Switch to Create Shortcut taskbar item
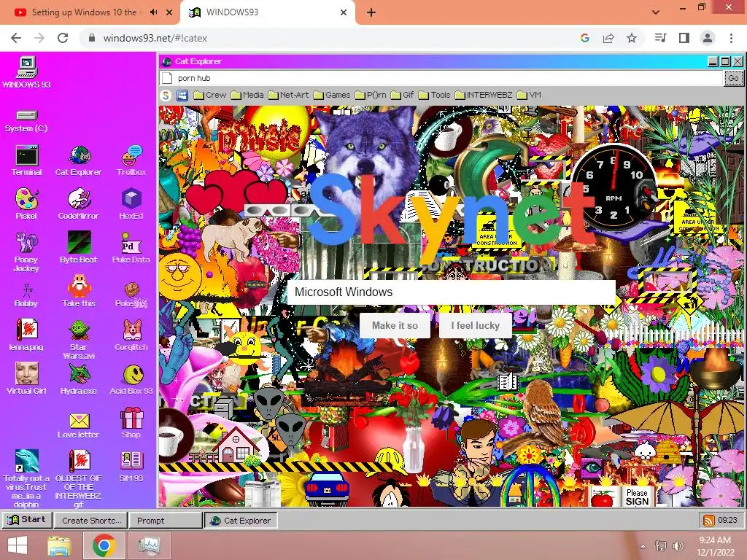747x560 pixels. click(91, 521)
